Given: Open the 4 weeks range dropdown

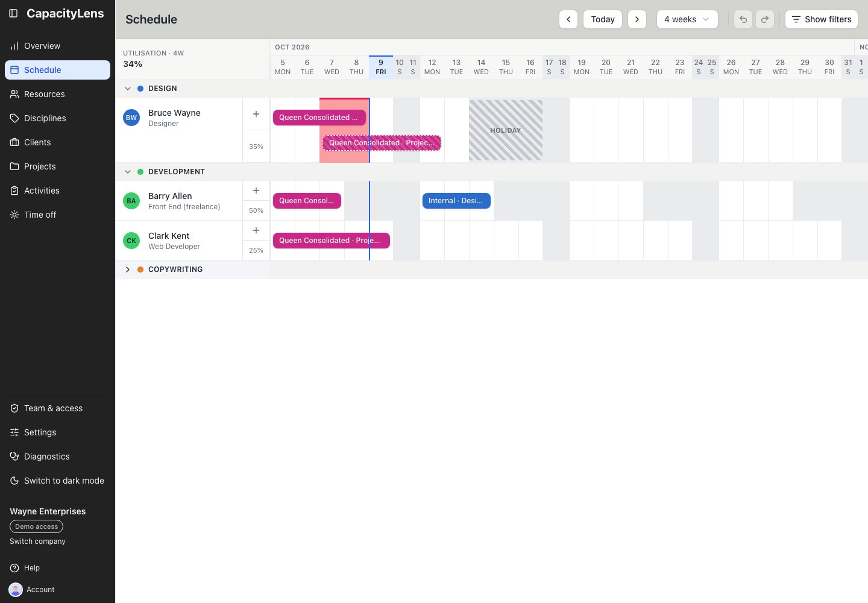Looking at the screenshot, I should coord(687,19).
